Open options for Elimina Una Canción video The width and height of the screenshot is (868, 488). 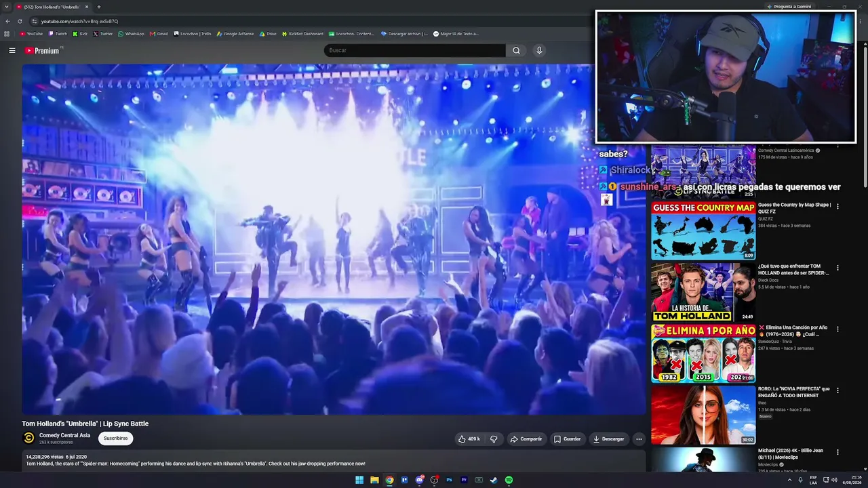pyautogui.click(x=837, y=329)
